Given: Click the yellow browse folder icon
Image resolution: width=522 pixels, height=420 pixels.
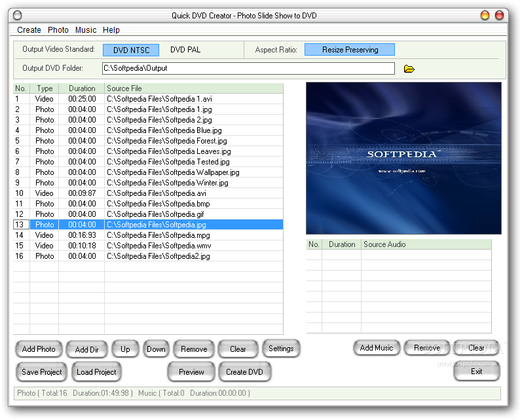Looking at the screenshot, I should point(409,69).
